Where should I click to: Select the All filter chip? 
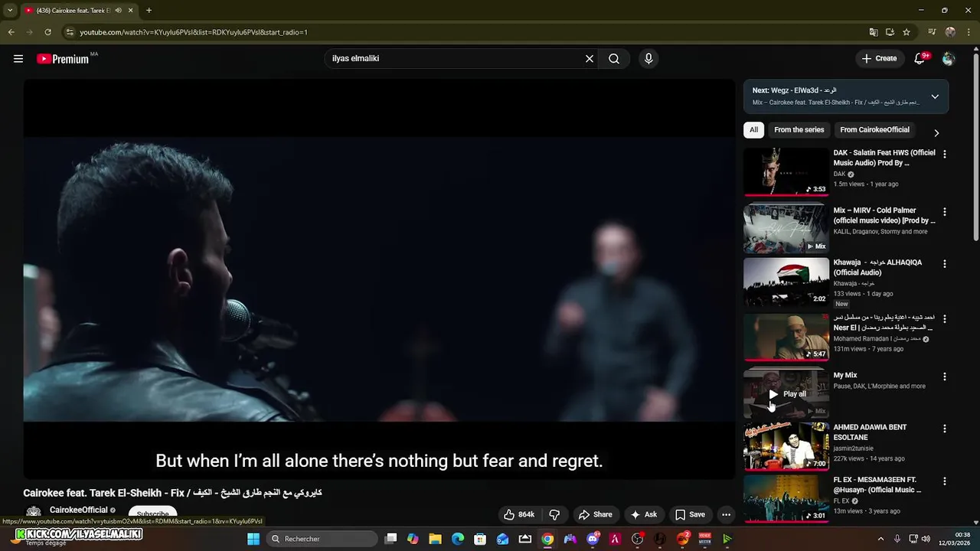point(753,130)
